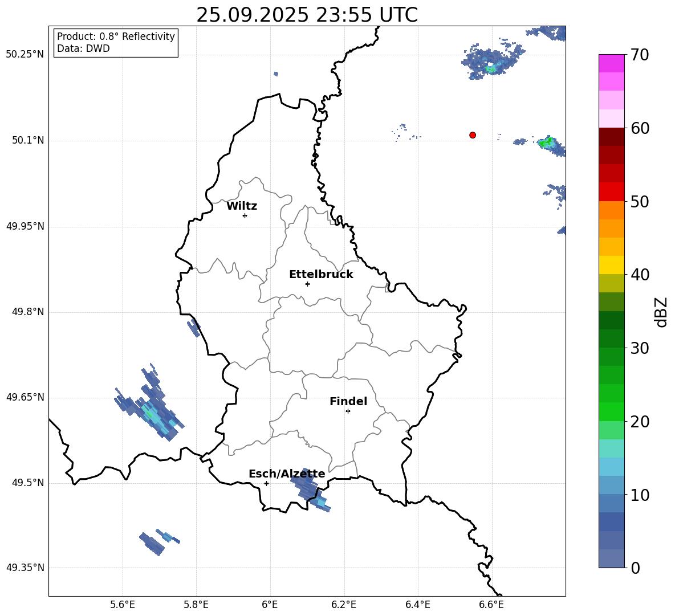
Task: Click the dBZ colorbar axis label
Action: (661, 312)
